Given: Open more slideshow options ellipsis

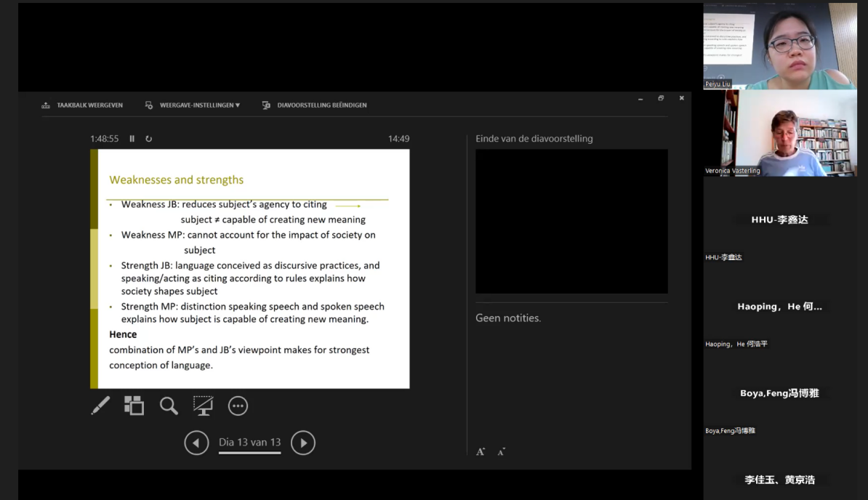Looking at the screenshot, I should (x=238, y=406).
